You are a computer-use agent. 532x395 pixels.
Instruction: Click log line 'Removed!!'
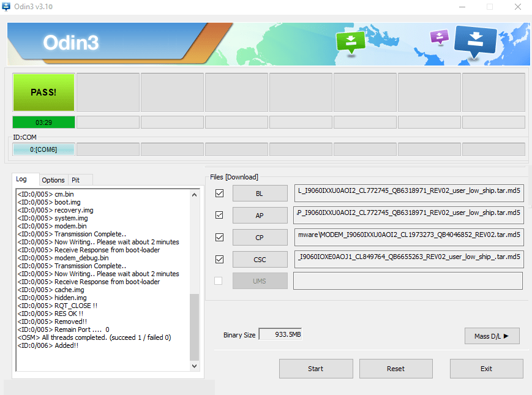(x=52, y=322)
